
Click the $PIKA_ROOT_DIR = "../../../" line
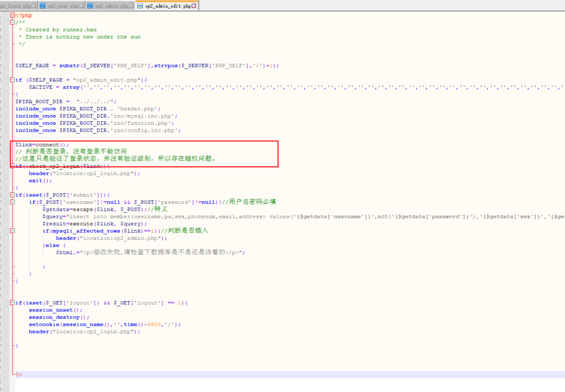pyautogui.click(x=66, y=101)
